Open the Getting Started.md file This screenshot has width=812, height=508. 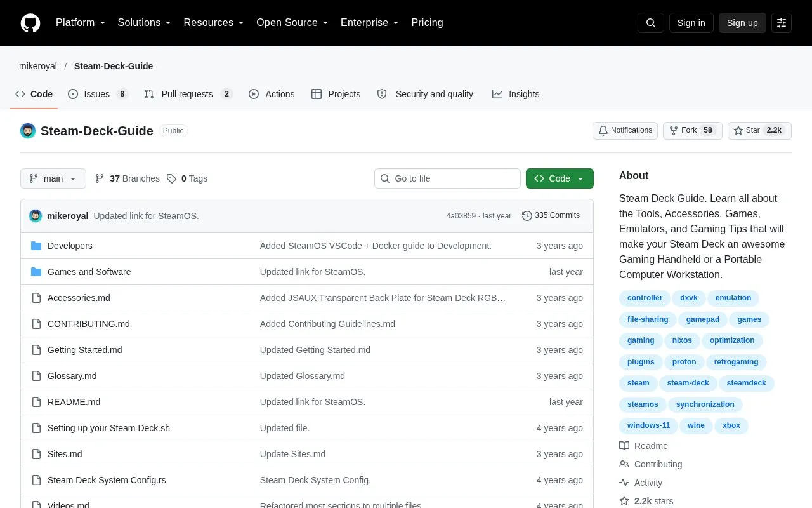click(x=85, y=350)
